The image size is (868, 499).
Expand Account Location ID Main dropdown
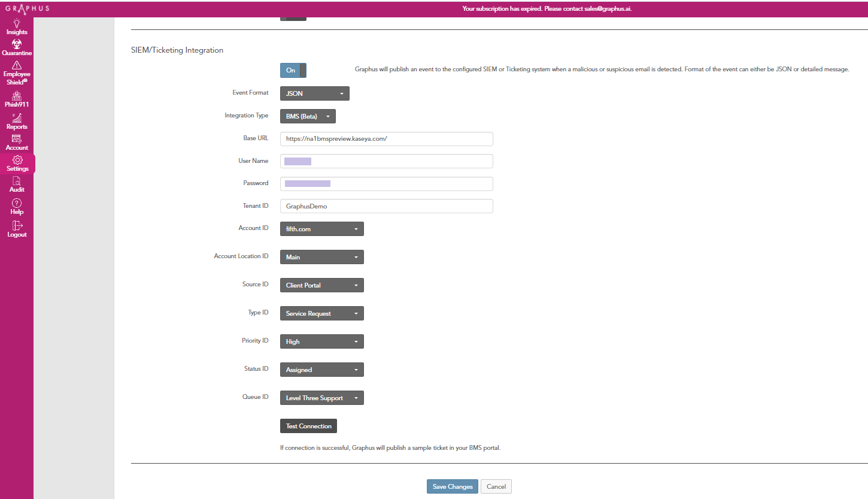pos(322,257)
